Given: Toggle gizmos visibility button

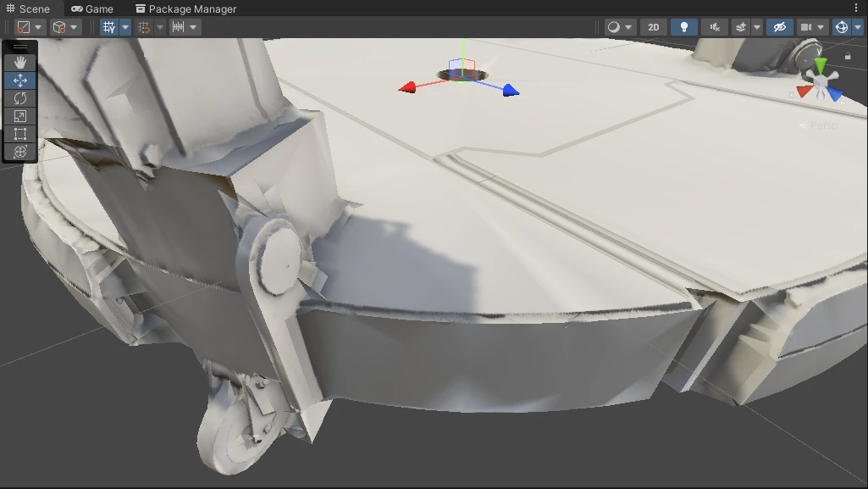Looking at the screenshot, I should tap(842, 27).
